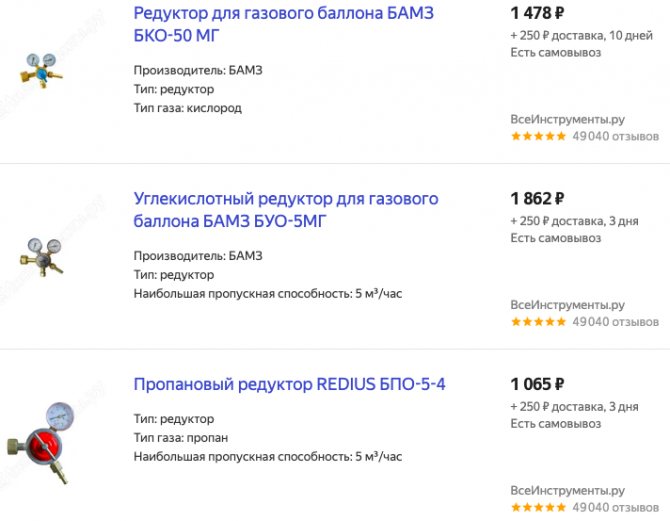Open the REDIUS БПО-5-4 product image

pos(41,441)
